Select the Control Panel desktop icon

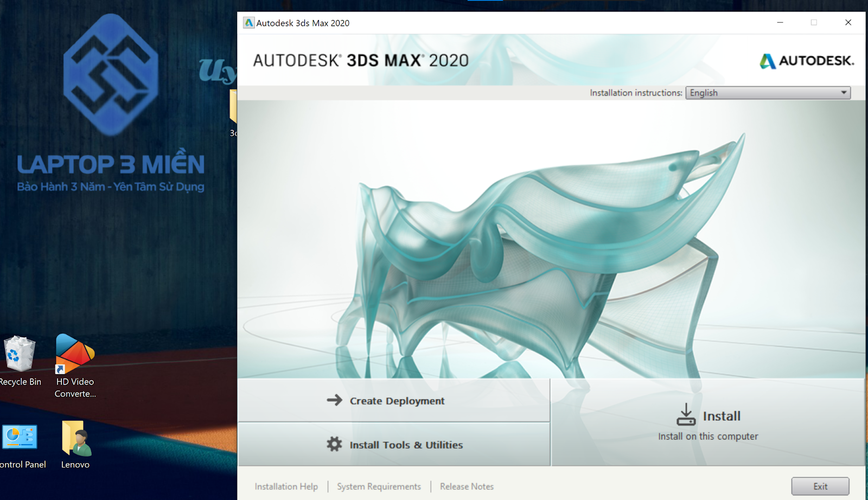tap(20, 438)
